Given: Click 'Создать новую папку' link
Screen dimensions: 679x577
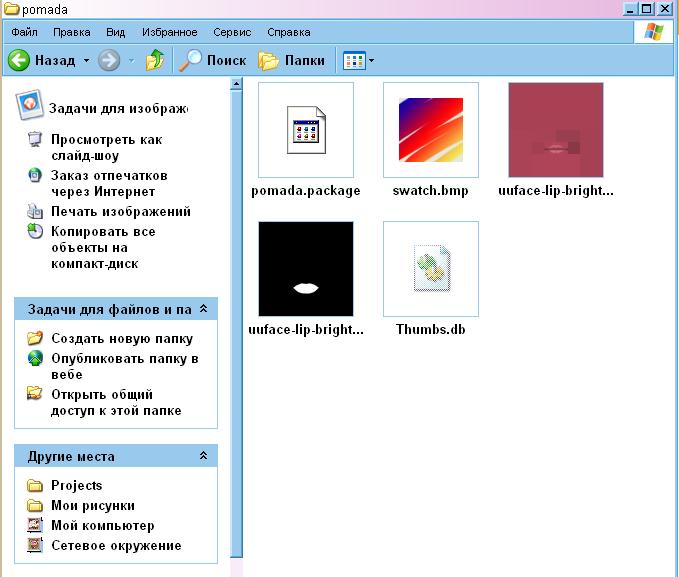Looking at the screenshot, I should (x=122, y=338).
